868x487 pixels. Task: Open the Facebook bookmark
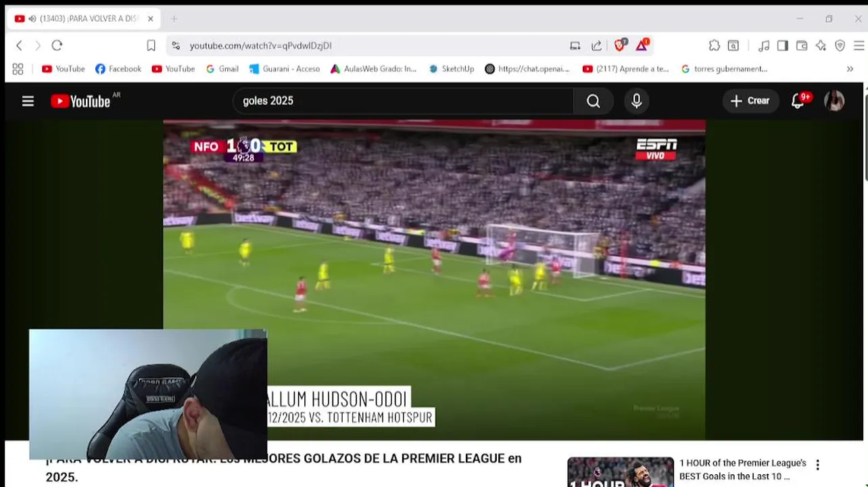(118, 69)
